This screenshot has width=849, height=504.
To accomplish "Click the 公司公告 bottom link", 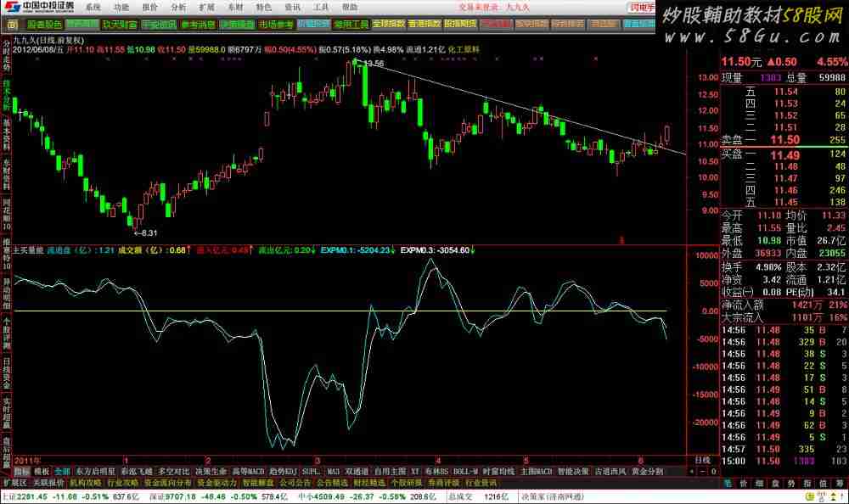I will pyautogui.click(x=295, y=482).
